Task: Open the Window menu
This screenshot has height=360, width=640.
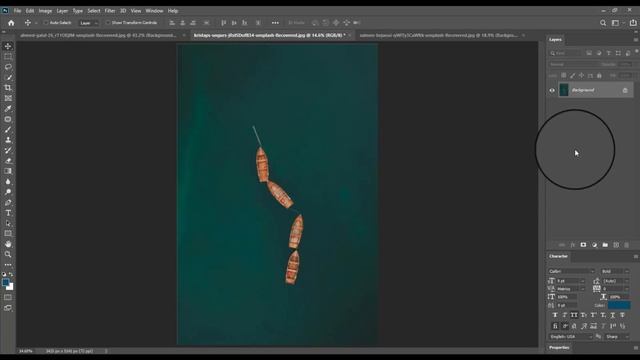Action: click(154, 11)
